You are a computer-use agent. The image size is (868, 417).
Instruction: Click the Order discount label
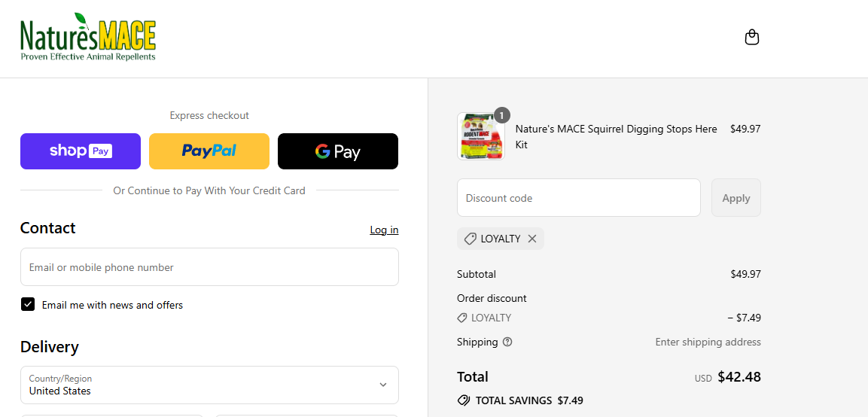(492, 299)
